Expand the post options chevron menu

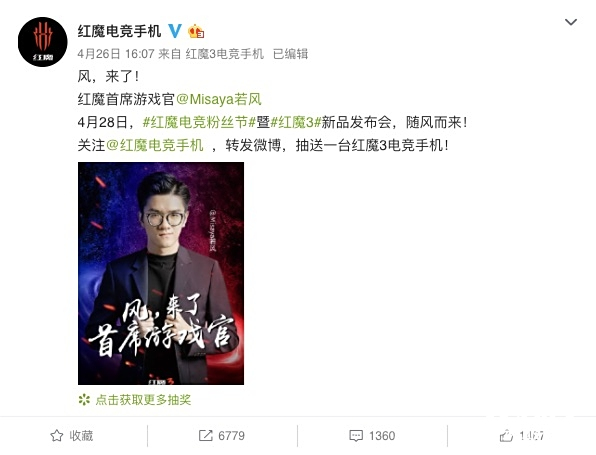571,22
